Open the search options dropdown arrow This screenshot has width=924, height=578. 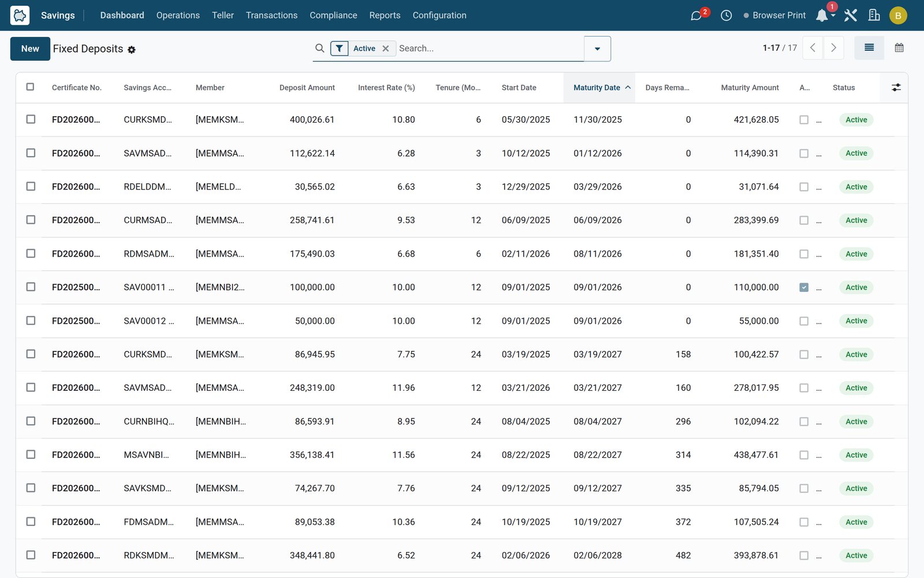coord(597,49)
